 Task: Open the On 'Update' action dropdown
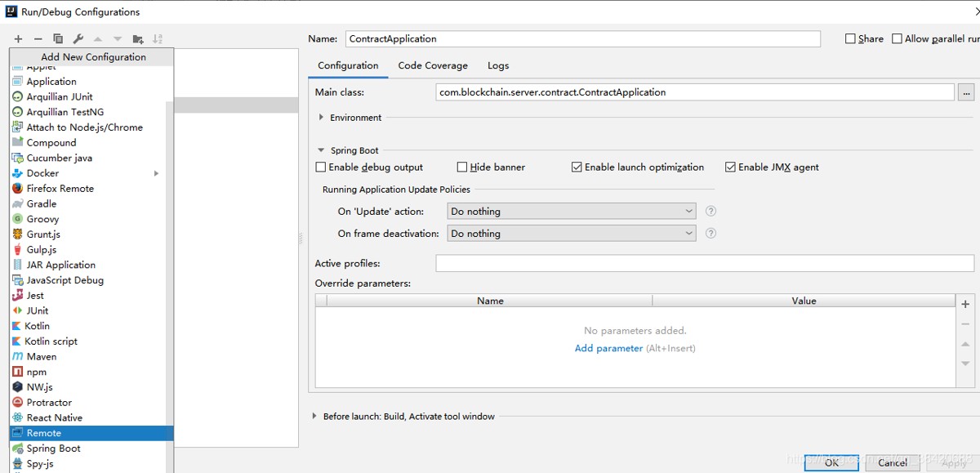(x=572, y=212)
